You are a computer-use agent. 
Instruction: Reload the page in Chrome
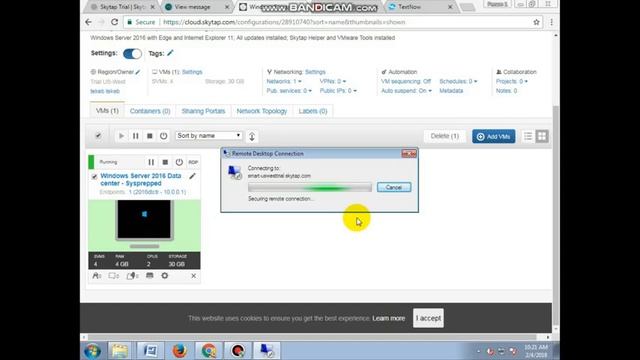tap(115, 22)
